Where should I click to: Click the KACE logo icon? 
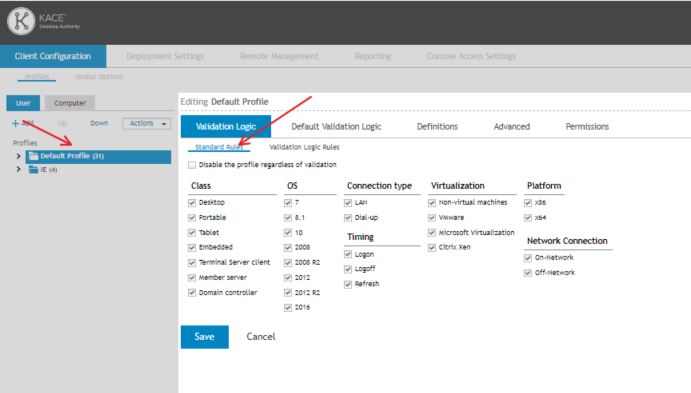(x=21, y=21)
